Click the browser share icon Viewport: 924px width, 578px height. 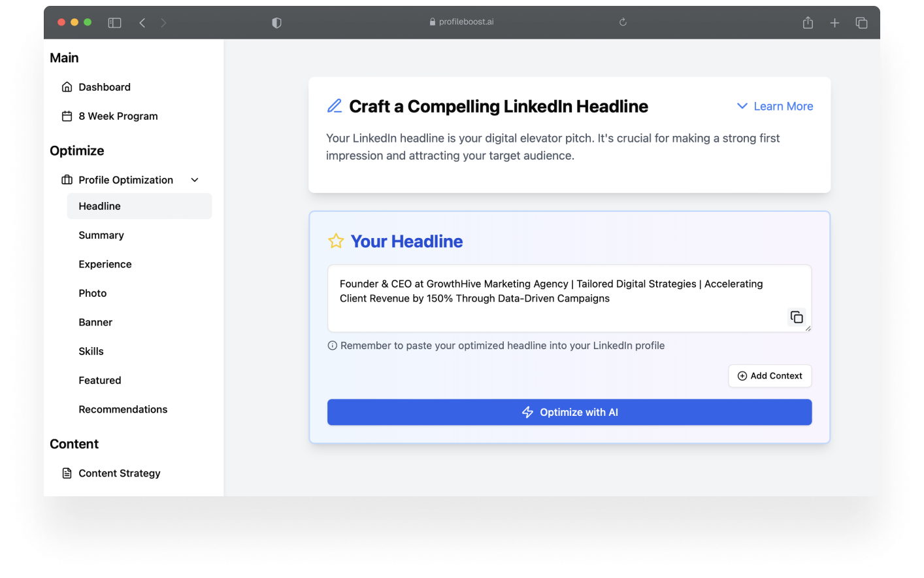point(808,23)
